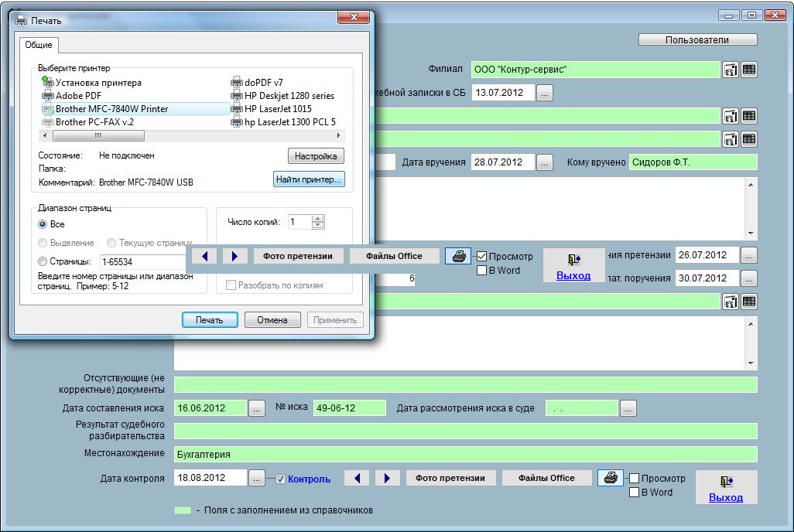The image size is (794, 532).
Task: Click the Найти принтер button
Action: click(x=310, y=179)
